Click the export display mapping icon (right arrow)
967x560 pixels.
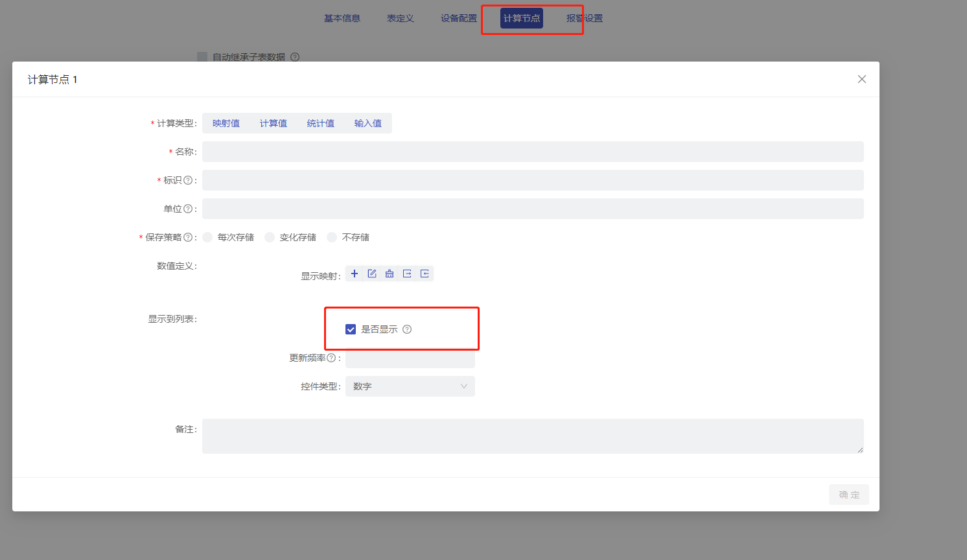pos(407,274)
